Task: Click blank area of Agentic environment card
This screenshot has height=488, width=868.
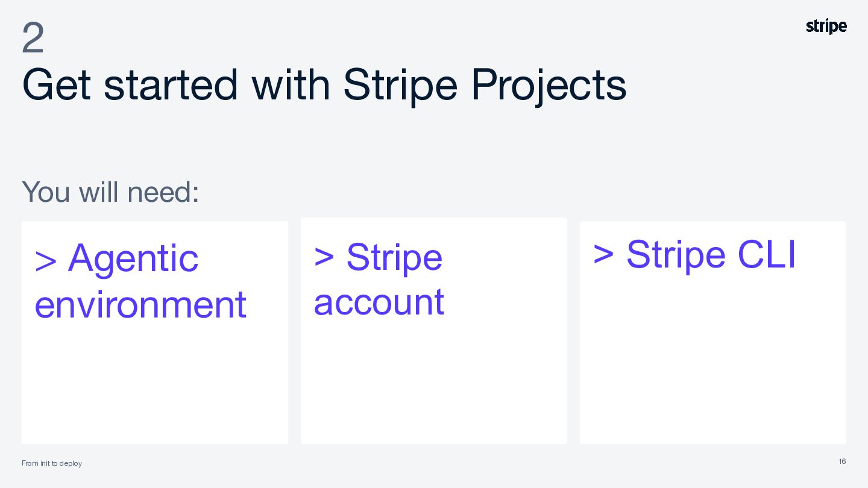Action: (155, 386)
